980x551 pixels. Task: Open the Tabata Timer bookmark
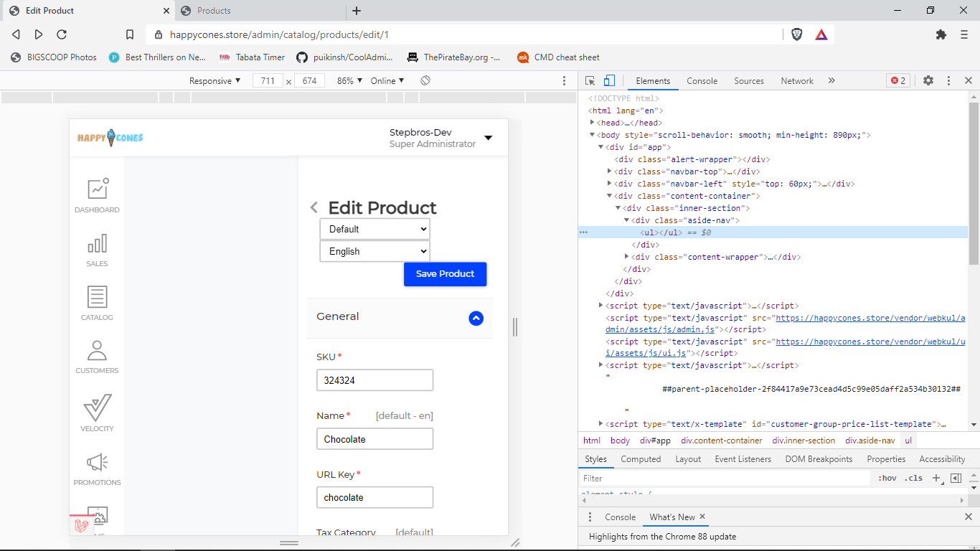tap(252, 57)
